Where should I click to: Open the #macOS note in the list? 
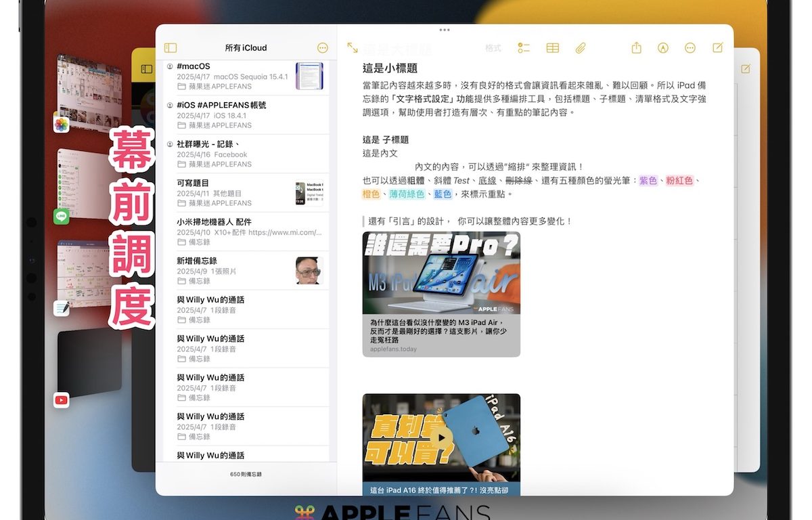pyautogui.click(x=230, y=76)
